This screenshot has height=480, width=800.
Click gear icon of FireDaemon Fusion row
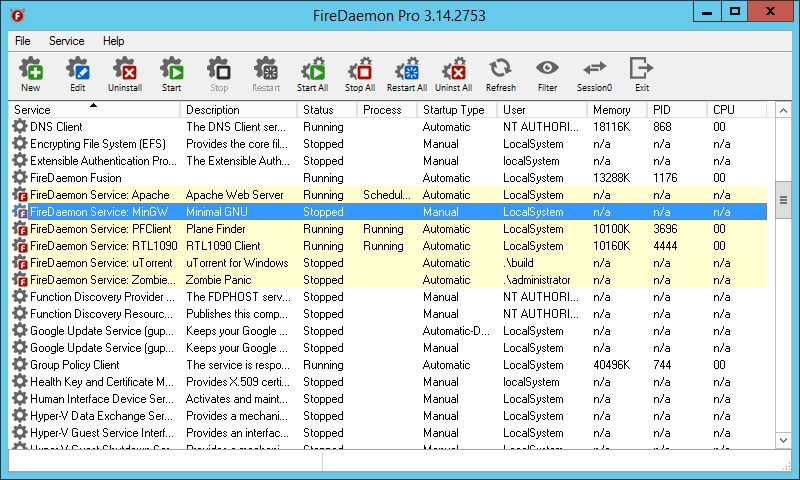(19, 178)
